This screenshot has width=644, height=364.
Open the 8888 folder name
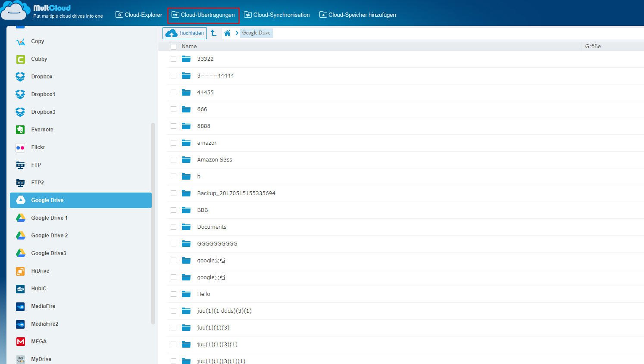pos(204,126)
